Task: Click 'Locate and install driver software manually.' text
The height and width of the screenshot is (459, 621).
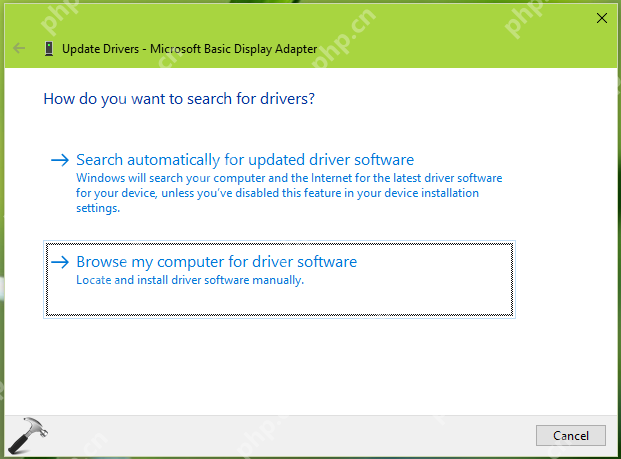Action: pyautogui.click(x=190, y=280)
